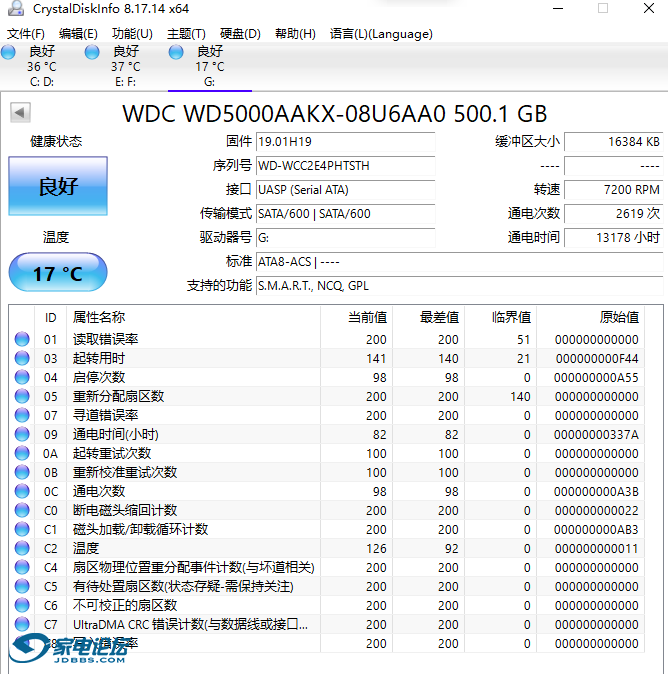Click the 支持的功能 field S.M.A.R.T., NCQ, GPL
This screenshot has width=668, height=674.
pos(460,286)
